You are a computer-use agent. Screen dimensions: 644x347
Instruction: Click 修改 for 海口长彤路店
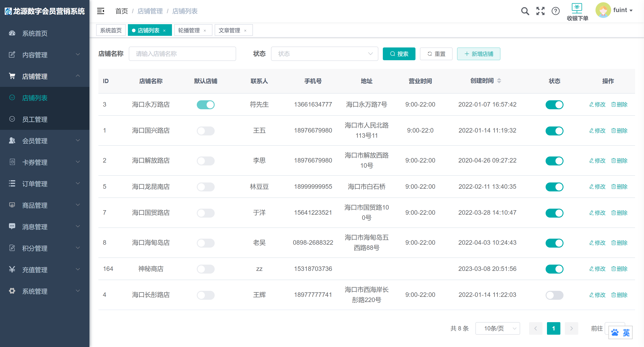(597, 295)
